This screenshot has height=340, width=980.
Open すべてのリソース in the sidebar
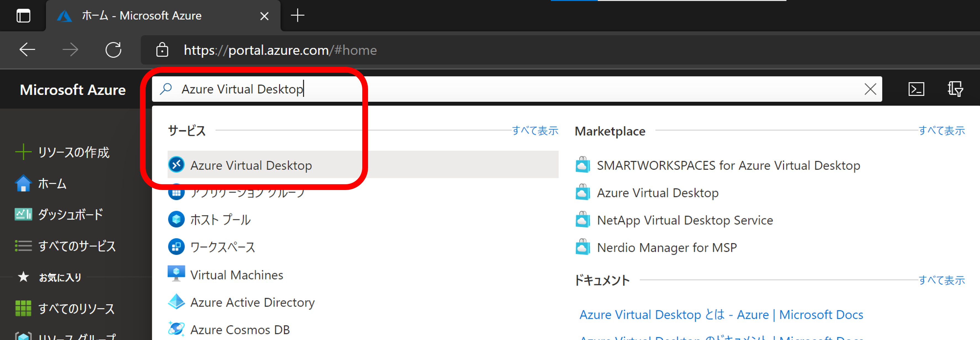[76, 308]
